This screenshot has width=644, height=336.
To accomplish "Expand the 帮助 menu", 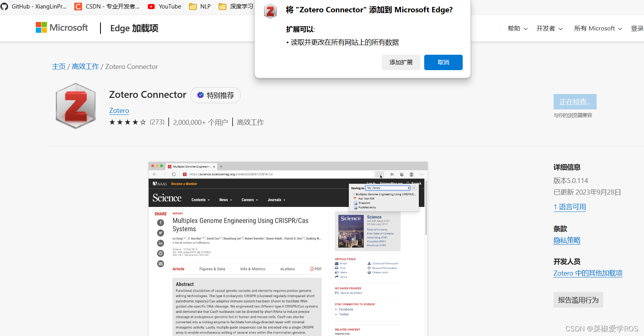I will point(517,29).
